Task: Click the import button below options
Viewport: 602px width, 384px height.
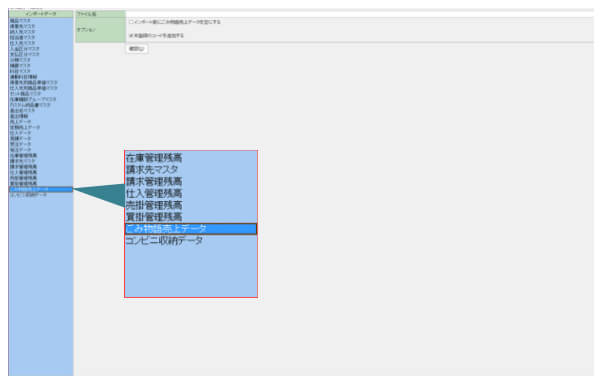Action: [x=137, y=49]
